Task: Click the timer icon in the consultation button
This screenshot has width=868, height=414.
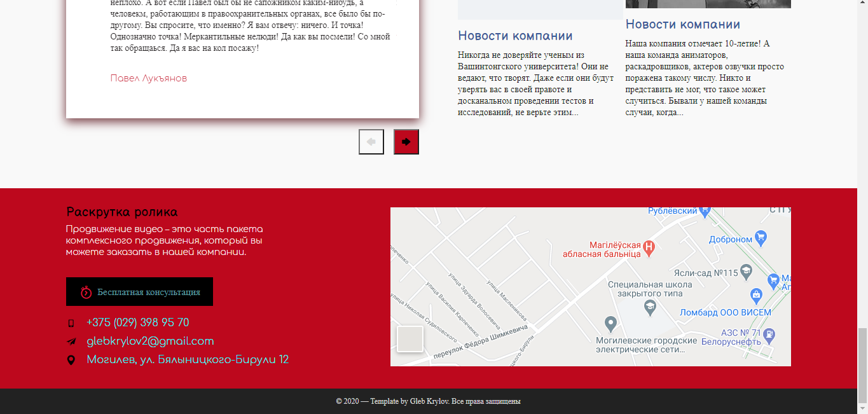Action: click(86, 292)
